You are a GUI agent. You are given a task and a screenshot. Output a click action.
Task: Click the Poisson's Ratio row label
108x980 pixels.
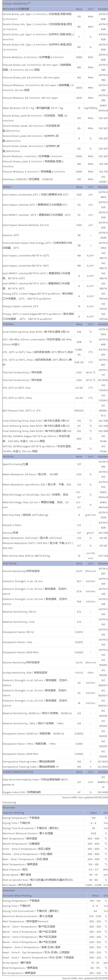[x=12, y=525]
